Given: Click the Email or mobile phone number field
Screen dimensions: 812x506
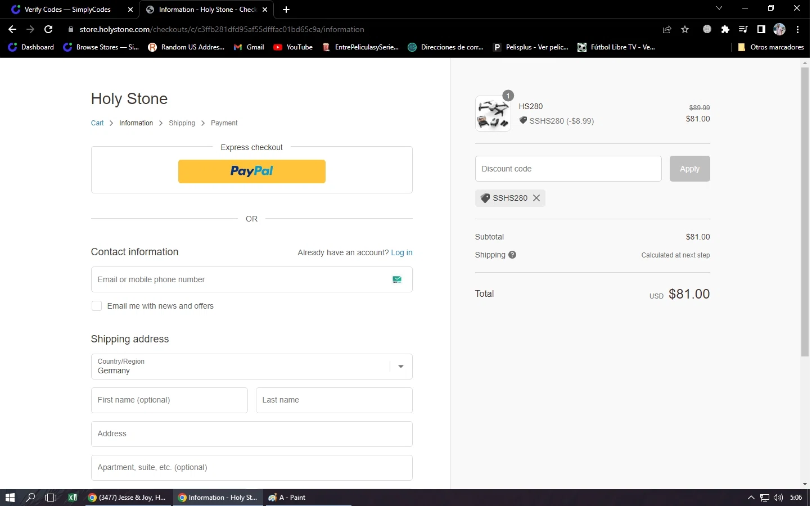Looking at the screenshot, I should 252,279.
